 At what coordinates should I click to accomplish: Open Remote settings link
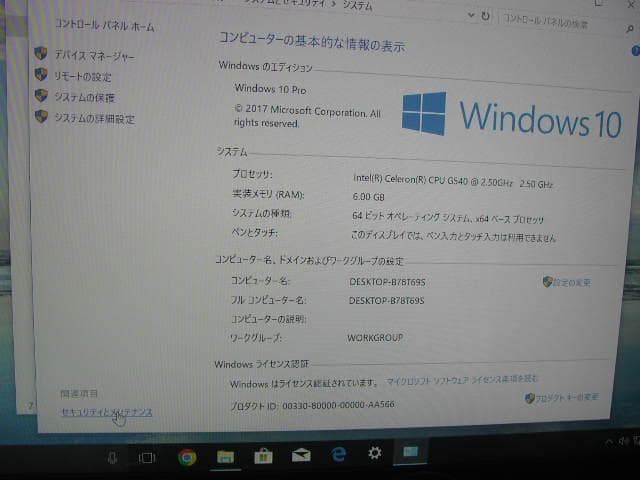tap(83, 77)
